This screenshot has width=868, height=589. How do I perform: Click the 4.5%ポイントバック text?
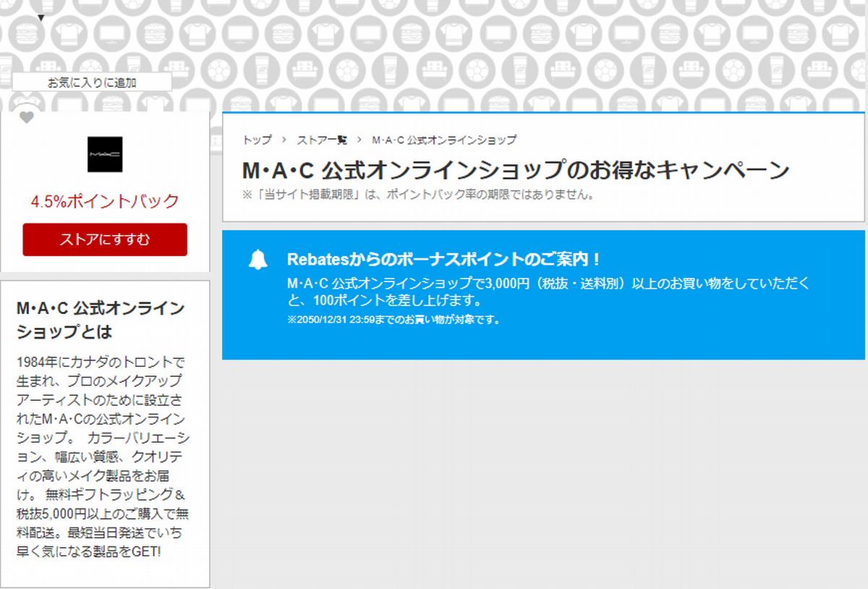click(x=105, y=201)
